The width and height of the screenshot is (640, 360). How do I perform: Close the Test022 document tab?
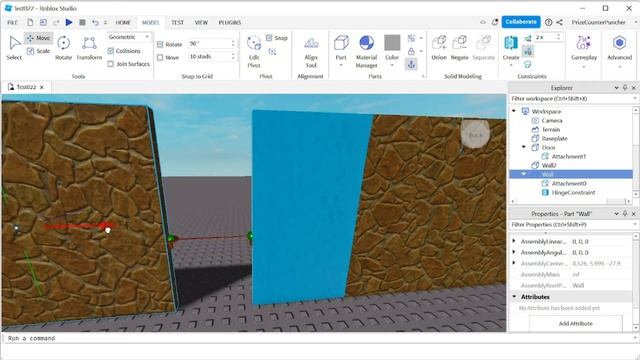(x=42, y=87)
